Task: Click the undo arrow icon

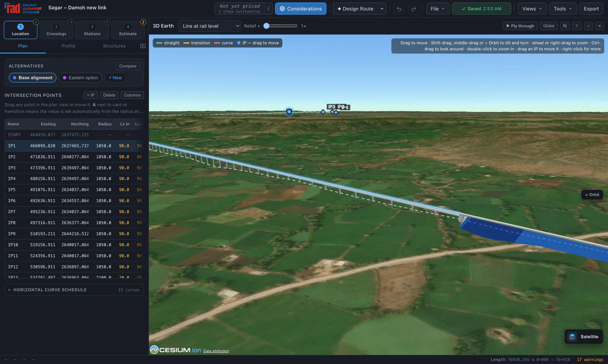Action: coord(399,9)
